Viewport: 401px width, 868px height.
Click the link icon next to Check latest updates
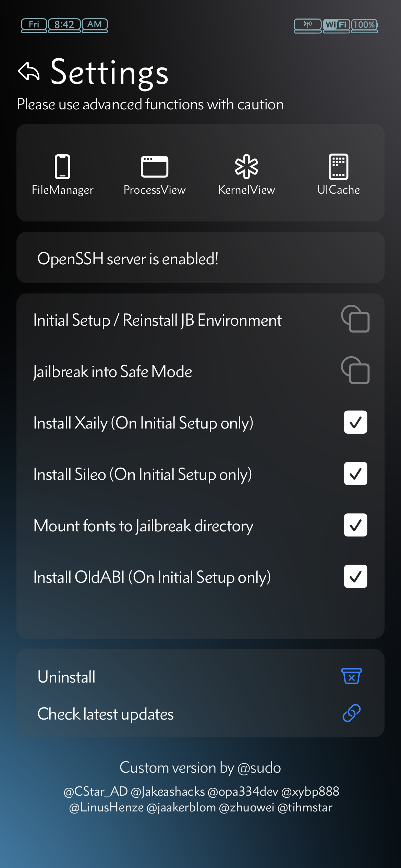(x=351, y=713)
